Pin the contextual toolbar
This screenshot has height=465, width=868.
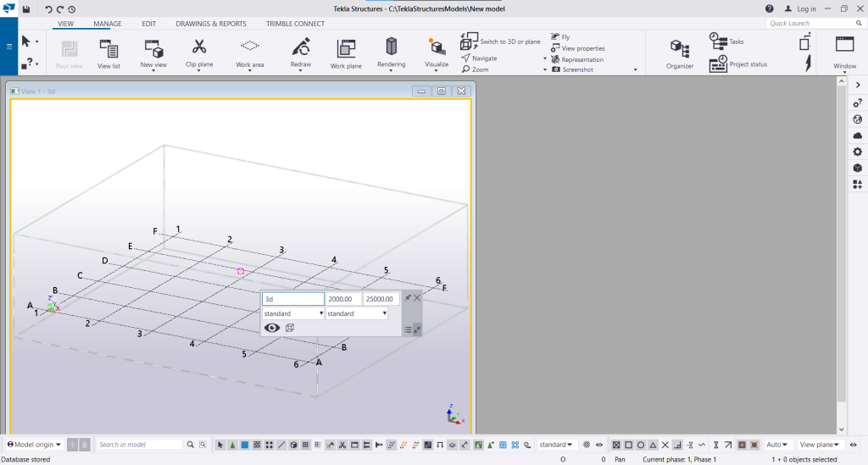tap(408, 297)
